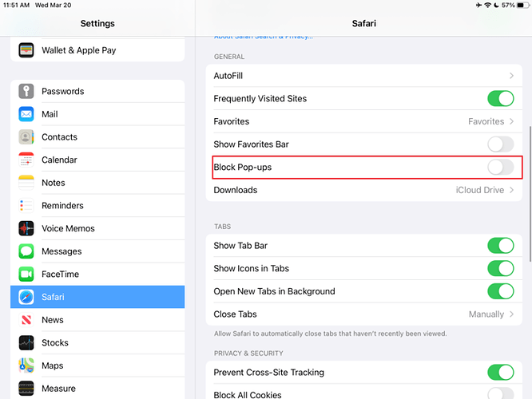Tap the battery indicator icon

pyautogui.click(x=523, y=5)
